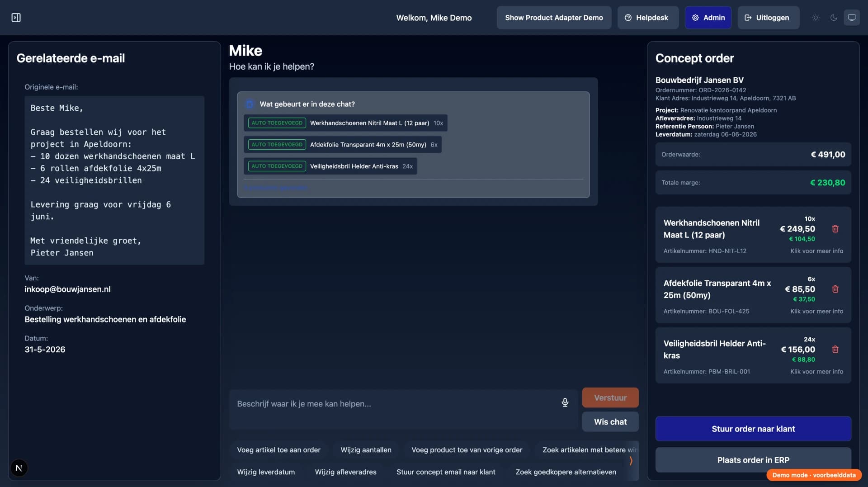Choose 'Wijzig afleveradres' suggestion
This screenshot has width=868, height=487.
[345, 472]
